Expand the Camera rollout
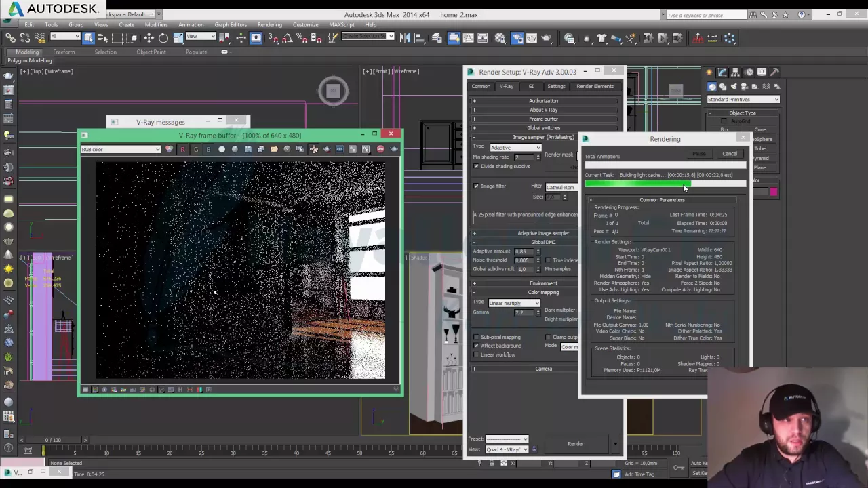The height and width of the screenshot is (488, 868). (543, 369)
